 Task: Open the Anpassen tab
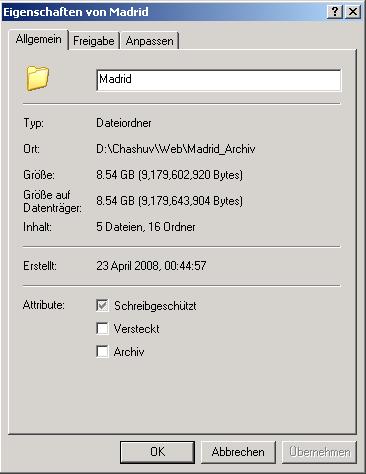150,41
